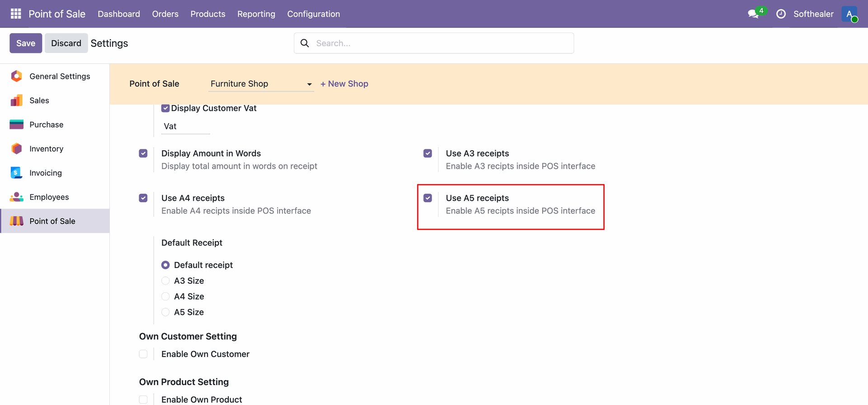Open the Reporting menu
The height and width of the screenshot is (405, 868).
point(256,14)
